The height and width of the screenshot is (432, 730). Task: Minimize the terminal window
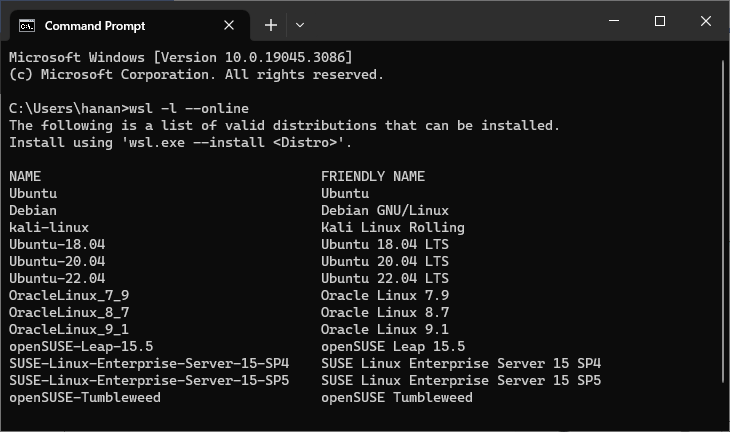614,21
